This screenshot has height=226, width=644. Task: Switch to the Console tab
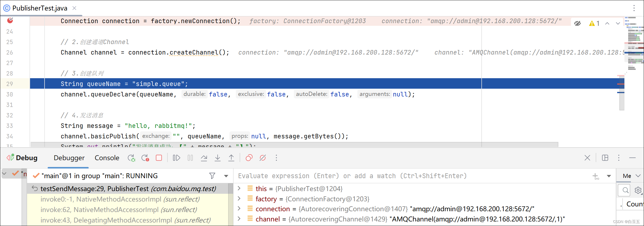tap(107, 158)
